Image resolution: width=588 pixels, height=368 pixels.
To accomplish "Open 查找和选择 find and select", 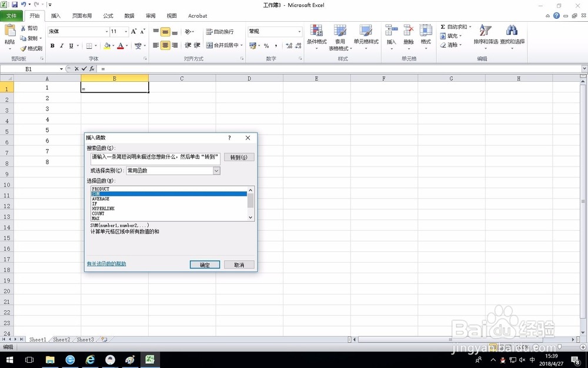I will tap(512, 37).
